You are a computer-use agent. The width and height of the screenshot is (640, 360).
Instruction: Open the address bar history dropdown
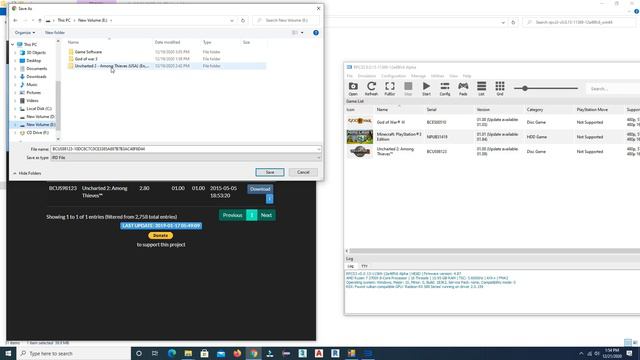coord(232,20)
